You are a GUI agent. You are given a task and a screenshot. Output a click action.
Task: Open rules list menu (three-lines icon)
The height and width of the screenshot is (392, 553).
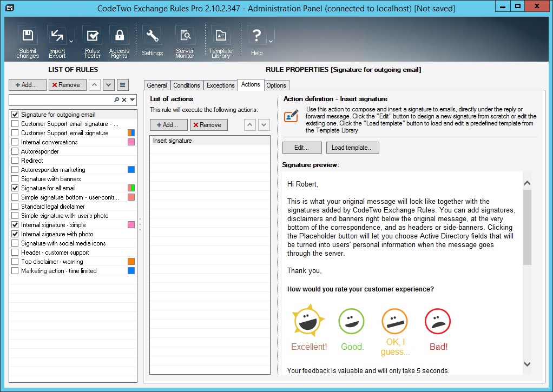coord(122,84)
